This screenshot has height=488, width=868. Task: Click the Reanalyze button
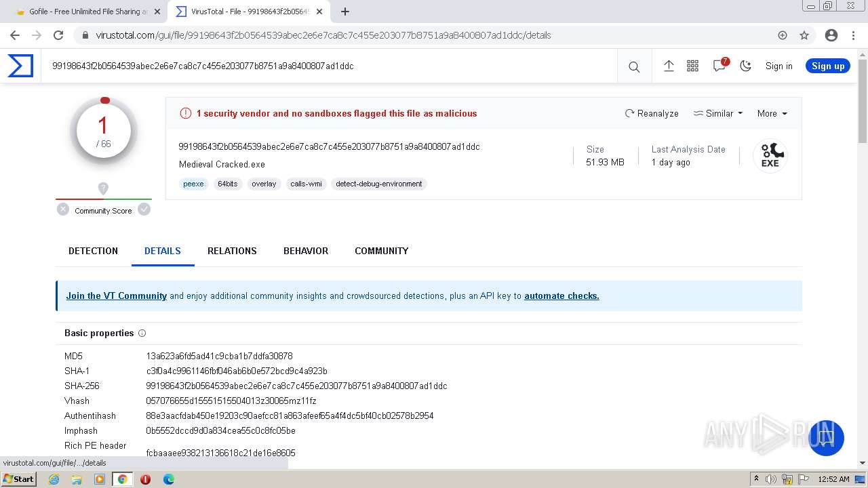pyautogui.click(x=652, y=113)
